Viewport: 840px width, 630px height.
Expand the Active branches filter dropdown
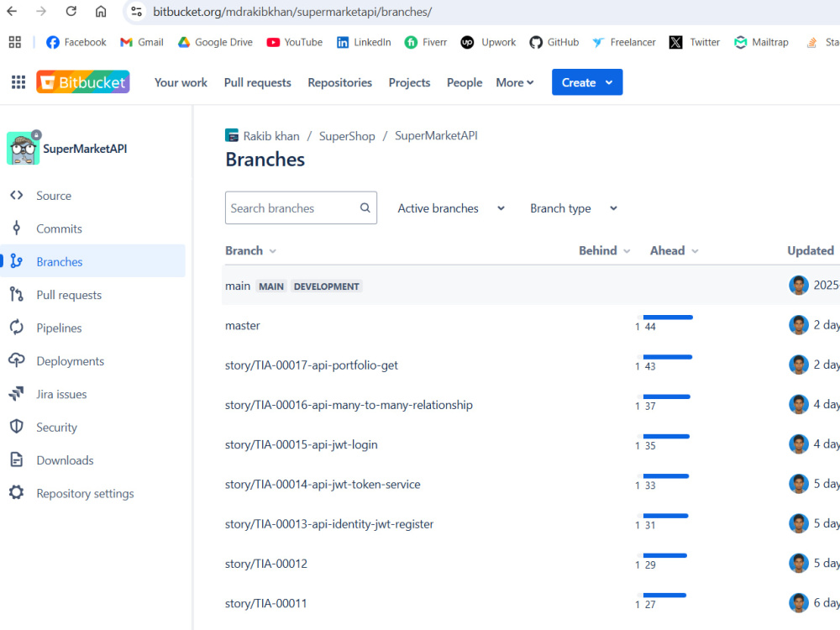(451, 208)
